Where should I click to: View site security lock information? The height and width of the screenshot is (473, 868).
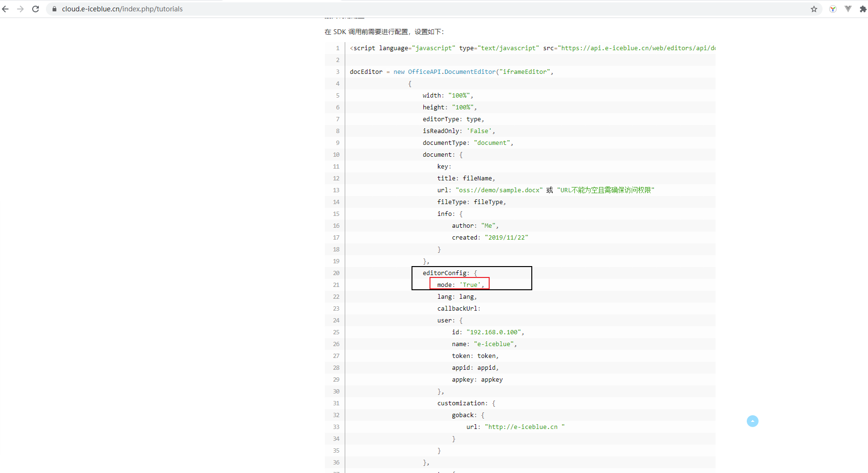point(54,9)
